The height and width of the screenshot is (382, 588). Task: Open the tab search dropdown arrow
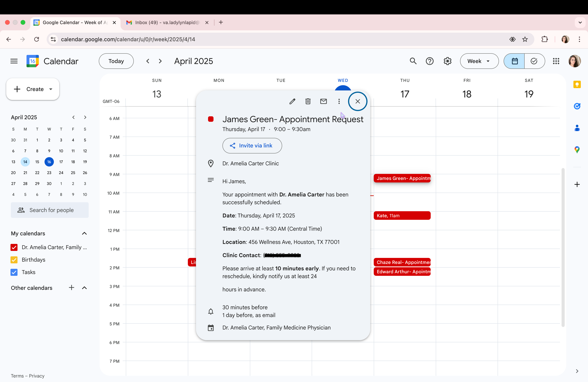[x=580, y=23]
